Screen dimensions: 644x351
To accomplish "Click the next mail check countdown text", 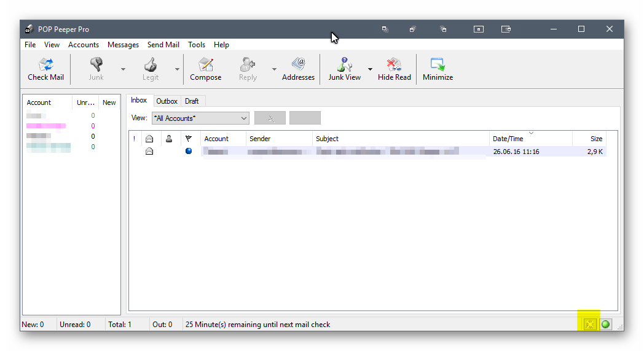I will [257, 325].
